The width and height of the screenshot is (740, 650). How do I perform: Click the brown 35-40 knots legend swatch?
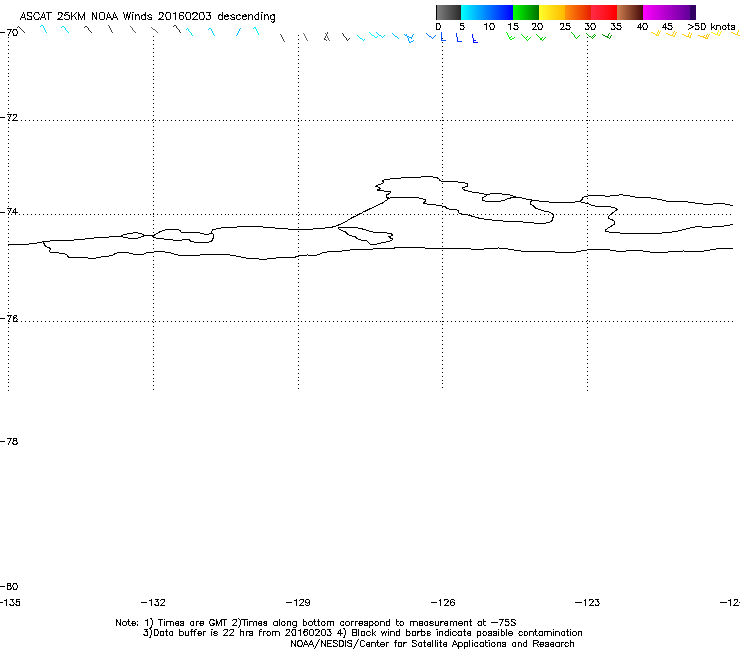click(x=630, y=12)
